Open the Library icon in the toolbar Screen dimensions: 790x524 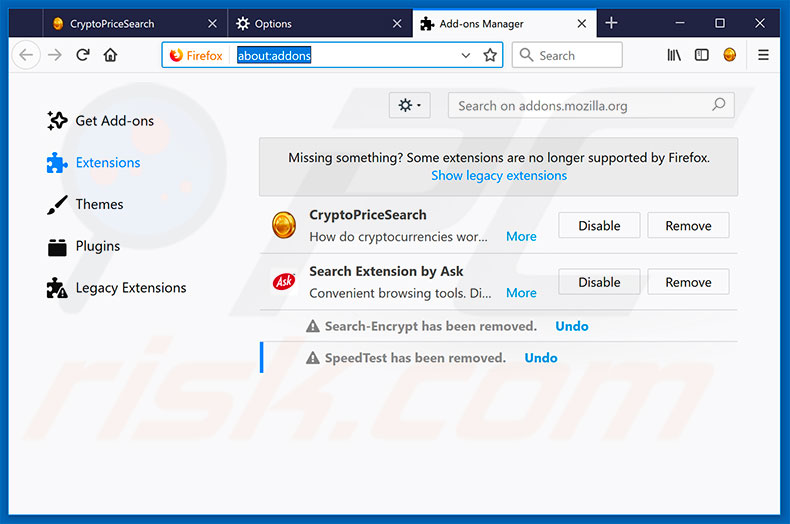[674, 55]
